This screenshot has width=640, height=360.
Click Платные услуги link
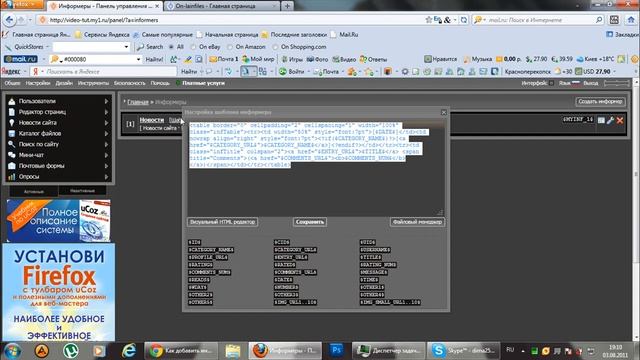tap(203, 83)
